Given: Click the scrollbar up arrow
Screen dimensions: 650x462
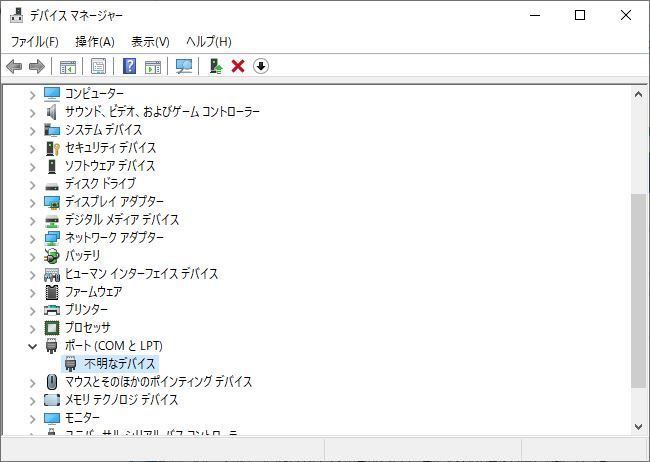Looking at the screenshot, I should point(638,95).
